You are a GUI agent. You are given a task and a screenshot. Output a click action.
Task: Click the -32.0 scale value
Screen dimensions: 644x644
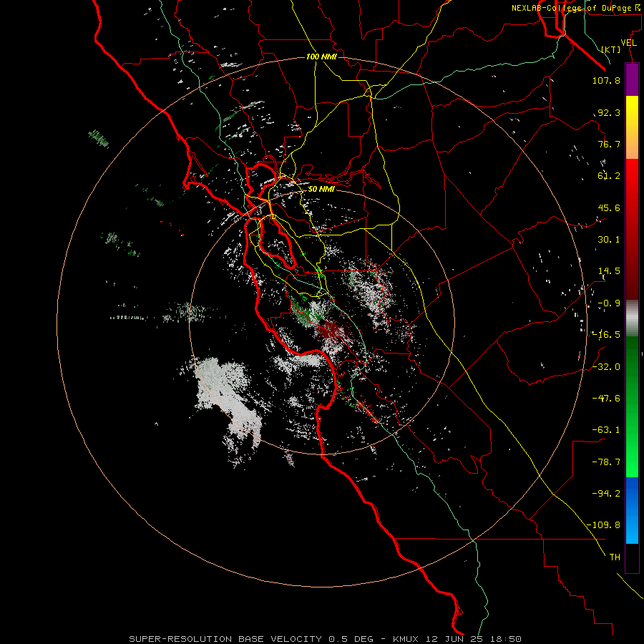point(606,367)
